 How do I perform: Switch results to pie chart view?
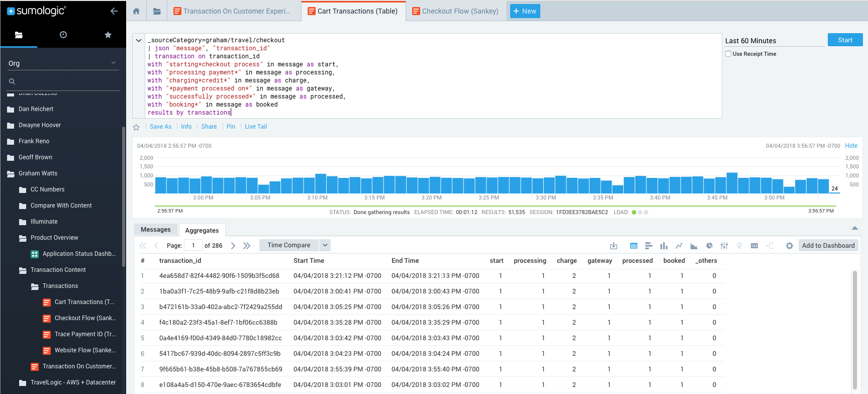tap(709, 246)
